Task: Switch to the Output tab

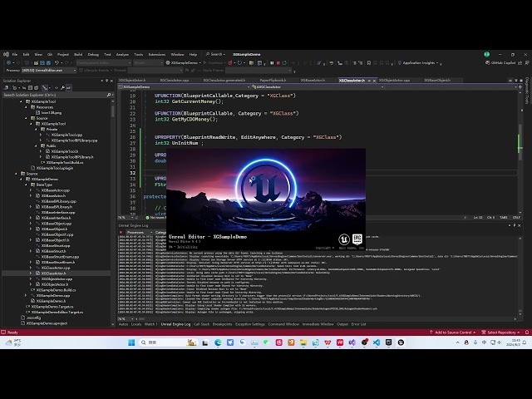Action: (342, 324)
